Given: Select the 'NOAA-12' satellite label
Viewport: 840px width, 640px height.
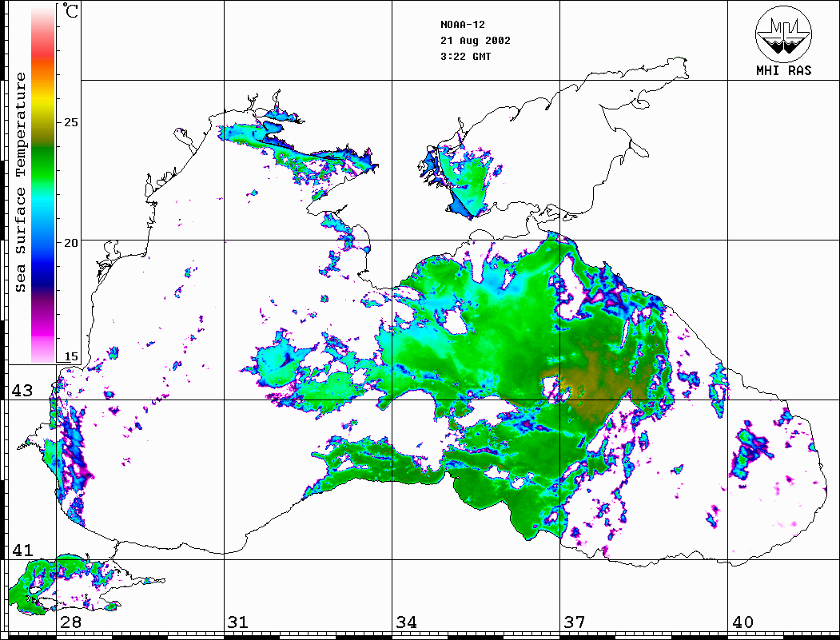Looking at the screenshot, I should click(462, 25).
